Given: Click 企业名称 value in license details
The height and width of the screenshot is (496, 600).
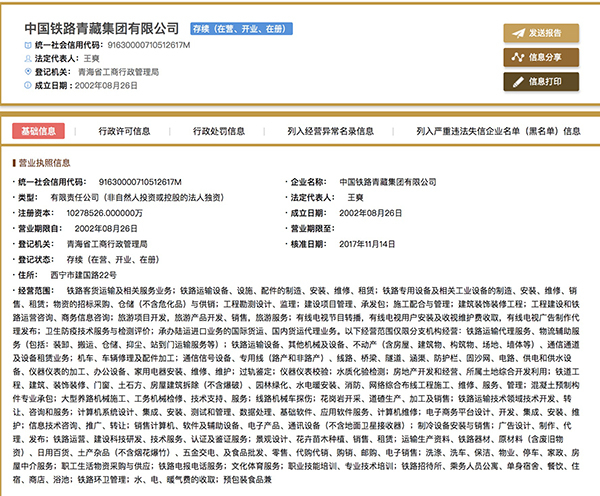Looking at the screenshot, I should (388, 182).
